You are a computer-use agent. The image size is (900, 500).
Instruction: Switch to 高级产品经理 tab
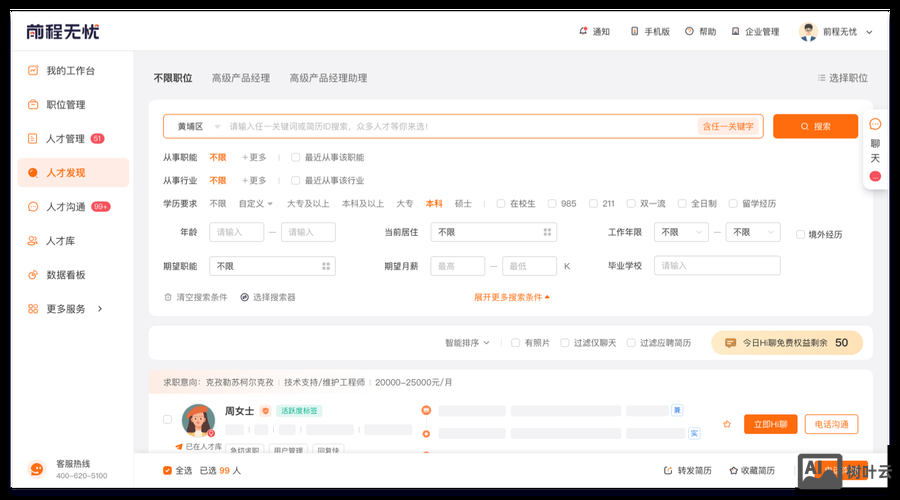[240, 78]
